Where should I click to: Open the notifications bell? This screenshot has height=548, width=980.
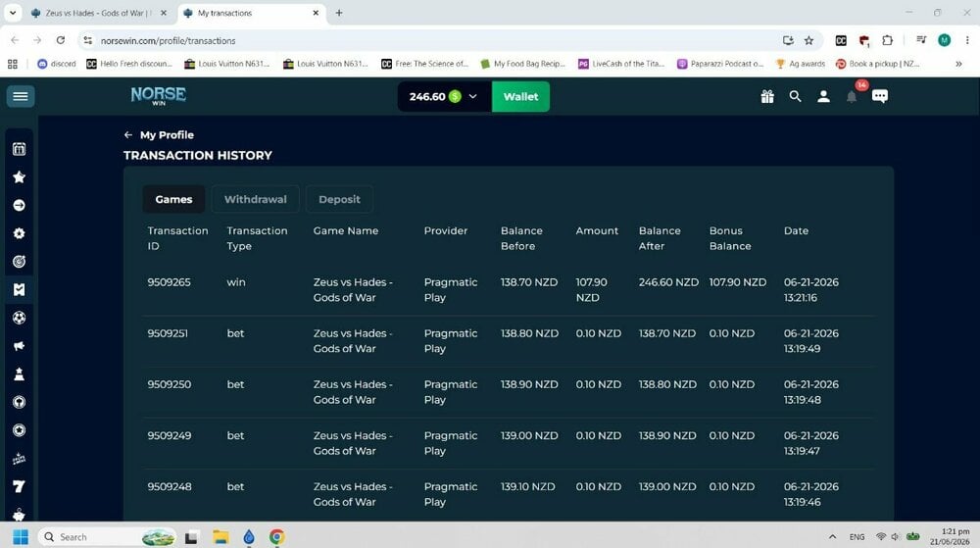(852, 96)
